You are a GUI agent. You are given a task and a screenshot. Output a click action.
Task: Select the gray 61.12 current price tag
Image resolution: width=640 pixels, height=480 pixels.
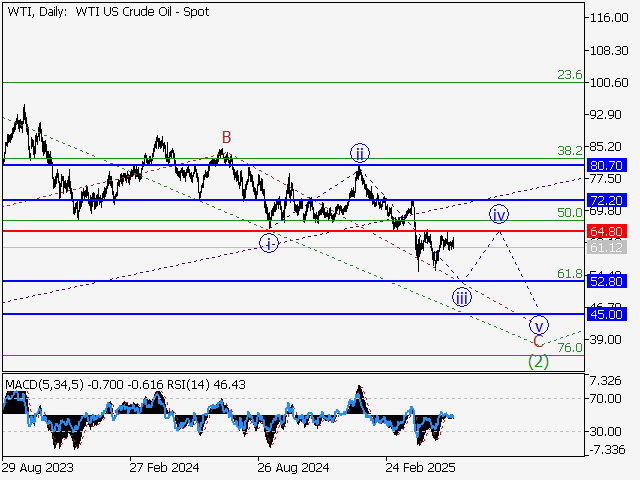click(x=607, y=247)
